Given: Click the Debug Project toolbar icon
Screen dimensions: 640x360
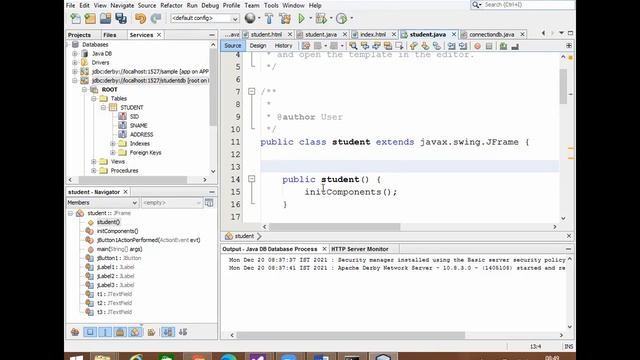Looking at the screenshot, I should 321,18.
